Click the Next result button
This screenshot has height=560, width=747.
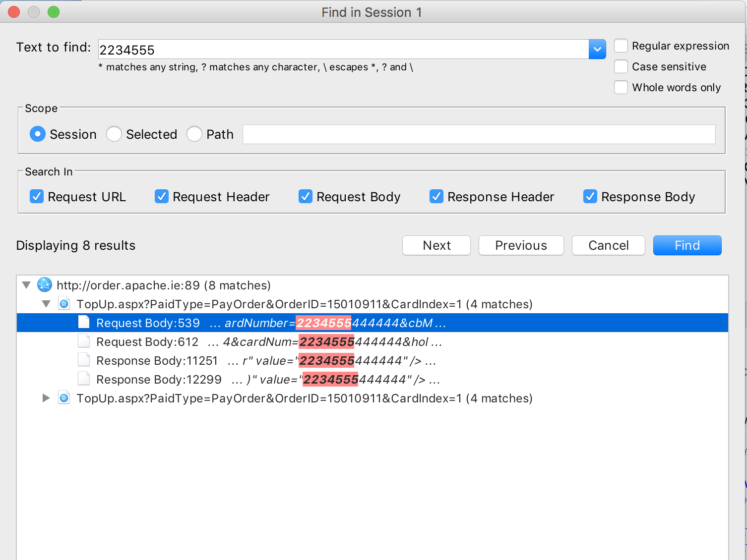pos(436,245)
